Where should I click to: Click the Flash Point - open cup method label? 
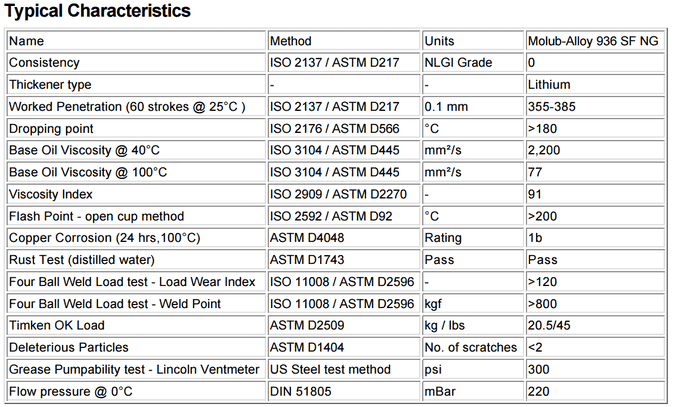[96, 216]
